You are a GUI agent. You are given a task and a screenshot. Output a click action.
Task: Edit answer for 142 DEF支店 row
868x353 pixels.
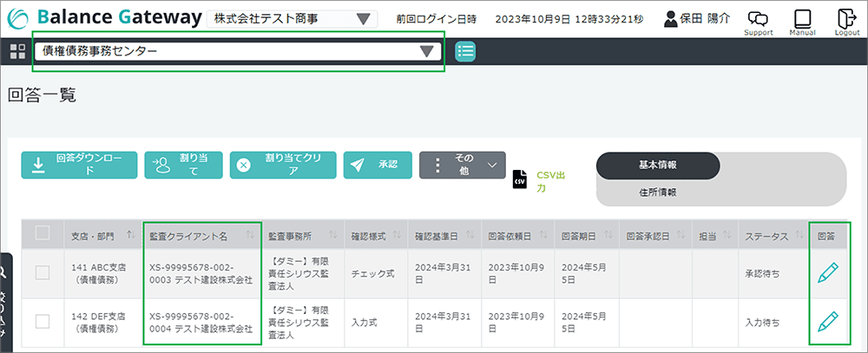coord(828,322)
